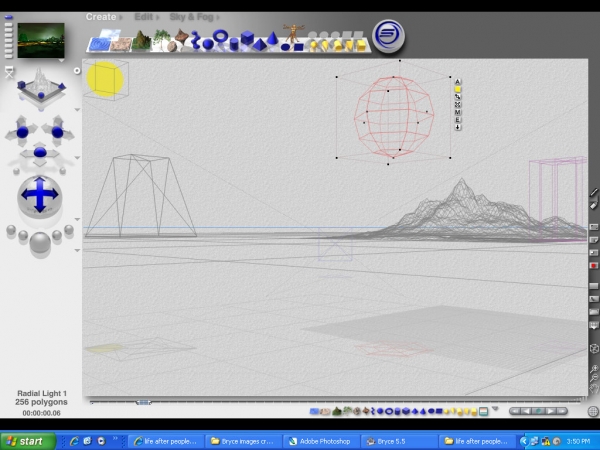Create a metaball object

[196, 41]
